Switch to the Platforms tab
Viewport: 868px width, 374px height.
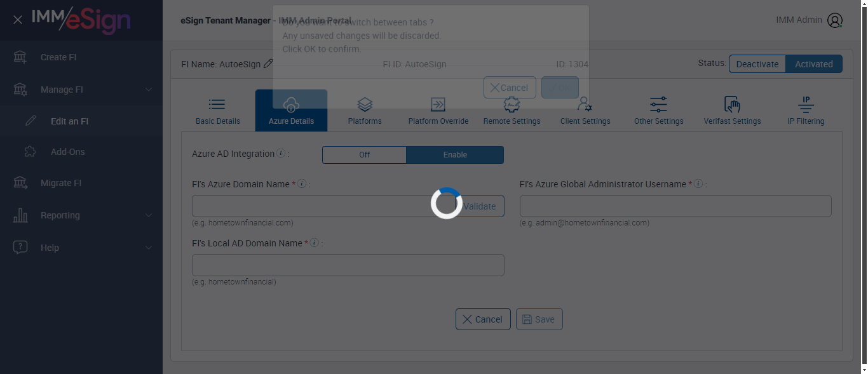pyautogui.click(x=365, y=110)
